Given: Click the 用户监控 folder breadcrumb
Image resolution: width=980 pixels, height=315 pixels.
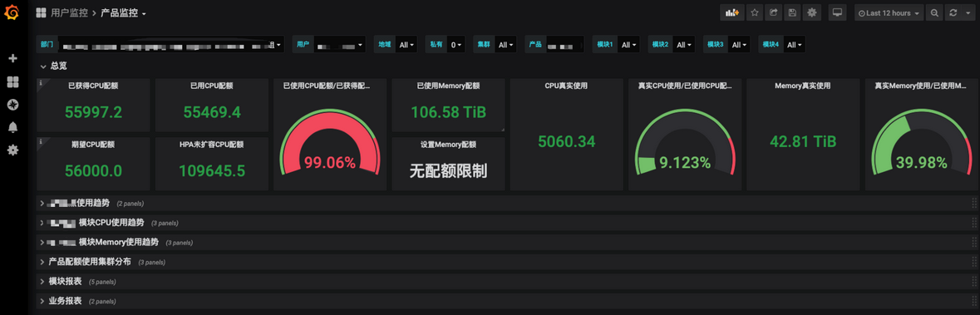Looking at the screenshot, I should click(x=69, y=12).
